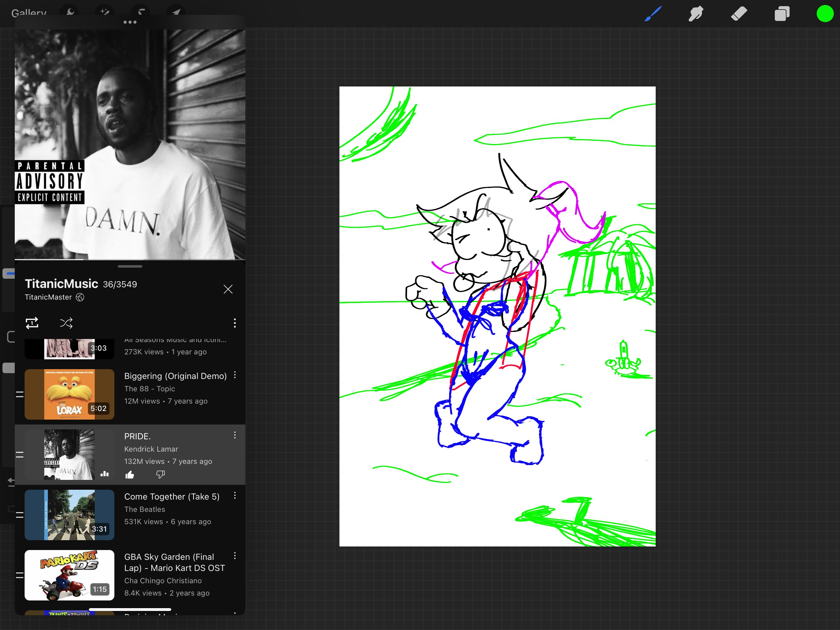Image resolution: width=840 pixels, height=630 pixels.
Task: Open TitanicMaster channel link
Action: [48, 297]
